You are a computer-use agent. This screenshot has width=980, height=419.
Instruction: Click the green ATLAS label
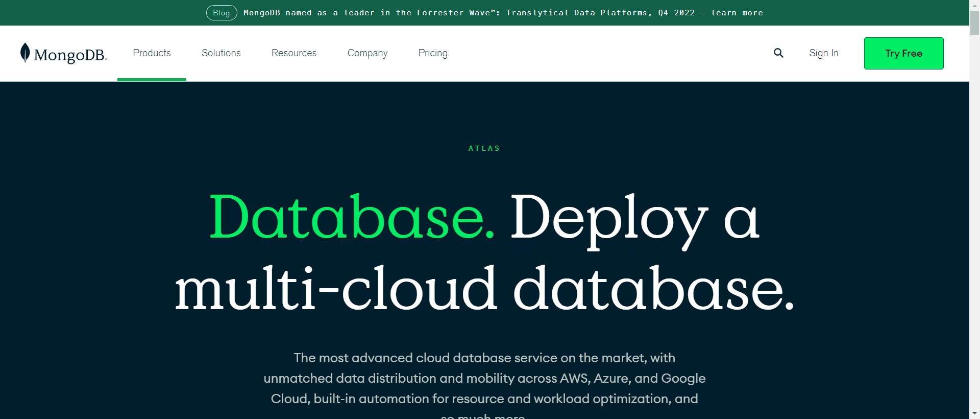click(x=484, y=148)
